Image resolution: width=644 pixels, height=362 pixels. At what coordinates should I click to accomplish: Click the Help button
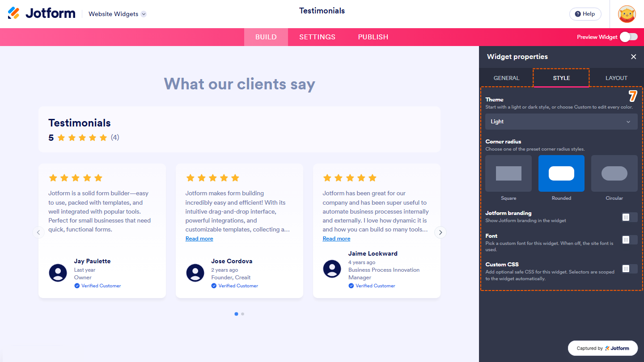point(585,14)
